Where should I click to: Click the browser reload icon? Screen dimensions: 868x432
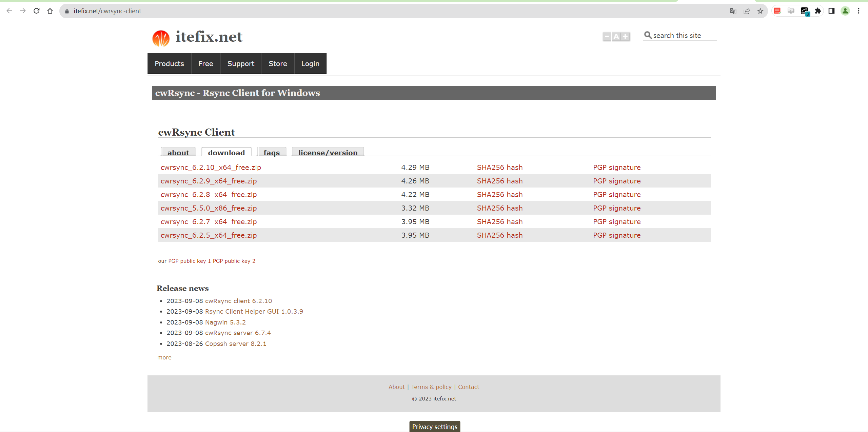(x=37, y=11)
